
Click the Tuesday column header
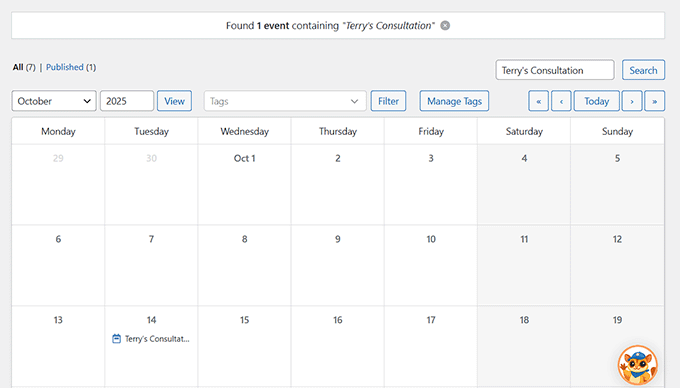pyautogui.click(x=151, y=131)
